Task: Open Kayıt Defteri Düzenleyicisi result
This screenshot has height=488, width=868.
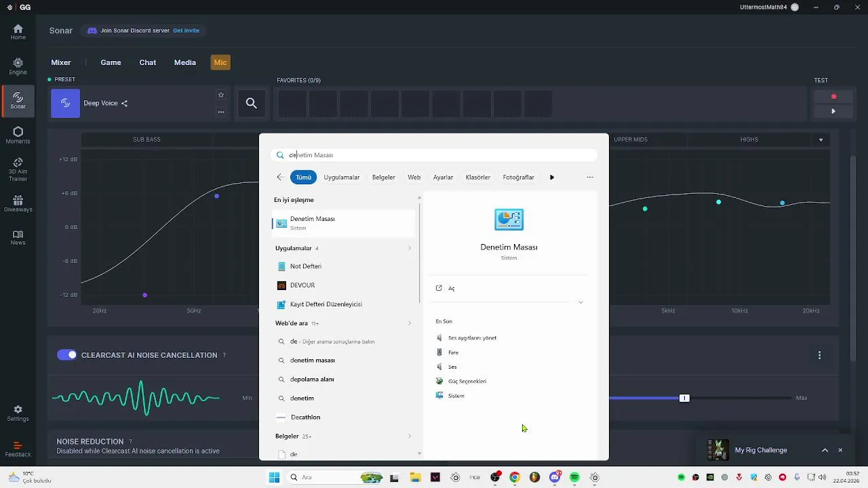Action: 343,304
